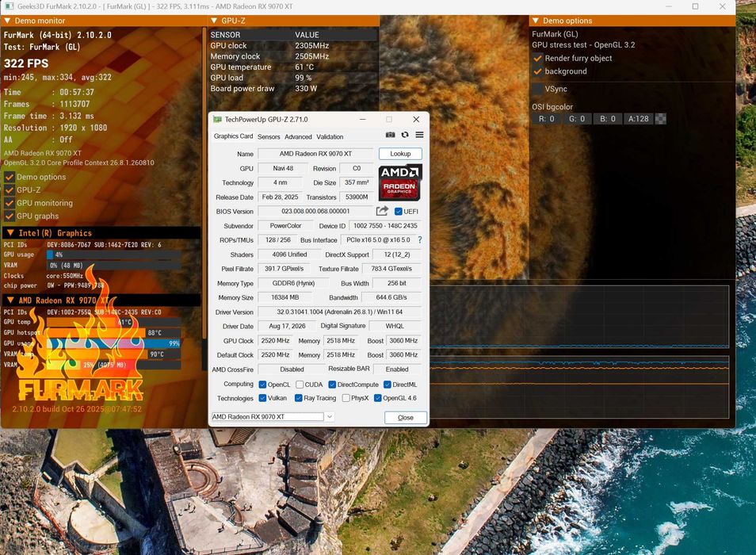Toggle the GPU monitoring checkbox

tap(10, 203)
